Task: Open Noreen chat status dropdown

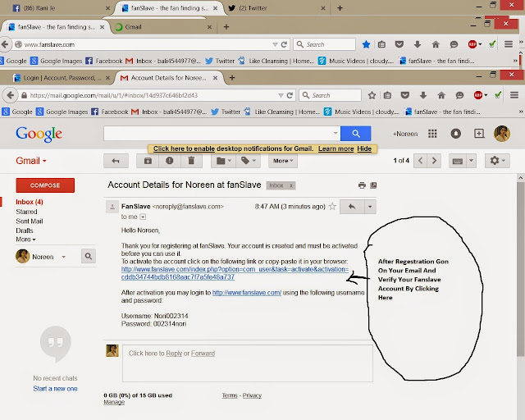Action: pos(64,257)
